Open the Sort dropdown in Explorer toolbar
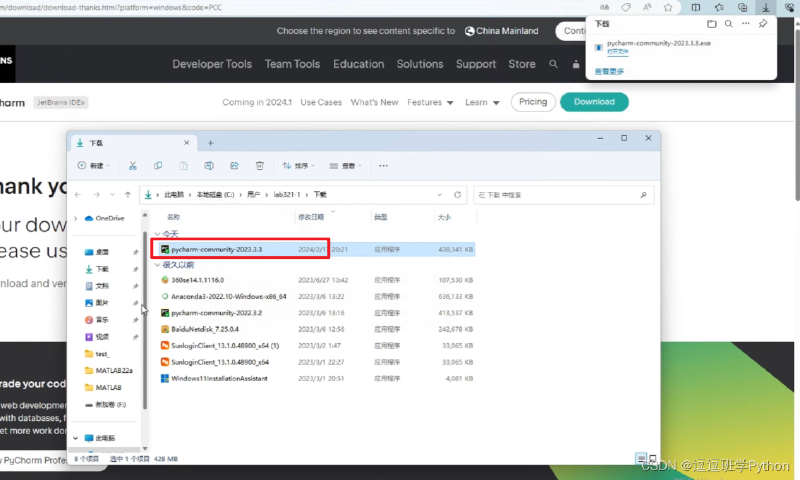 click(x=298, y=166)
